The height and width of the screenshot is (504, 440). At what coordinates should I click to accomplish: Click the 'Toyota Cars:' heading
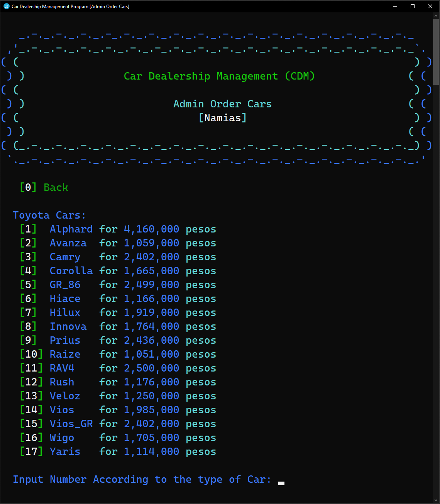pos(49,215)
